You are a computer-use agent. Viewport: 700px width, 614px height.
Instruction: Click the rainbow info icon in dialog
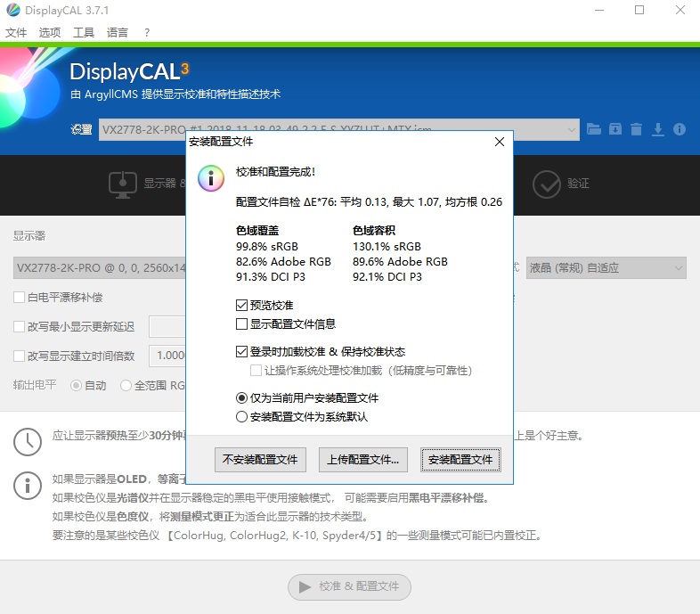click(x=211, y=178)
